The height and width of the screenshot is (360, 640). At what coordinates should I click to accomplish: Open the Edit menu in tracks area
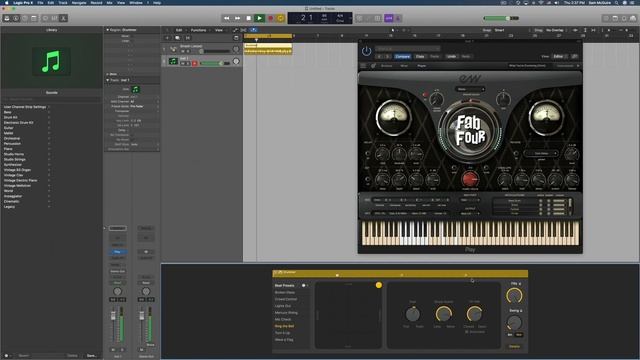coord(179,30)
